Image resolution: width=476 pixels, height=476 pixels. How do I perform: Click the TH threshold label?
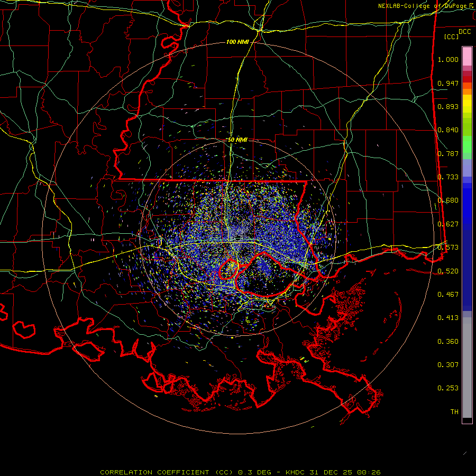(x=454, y=412)
